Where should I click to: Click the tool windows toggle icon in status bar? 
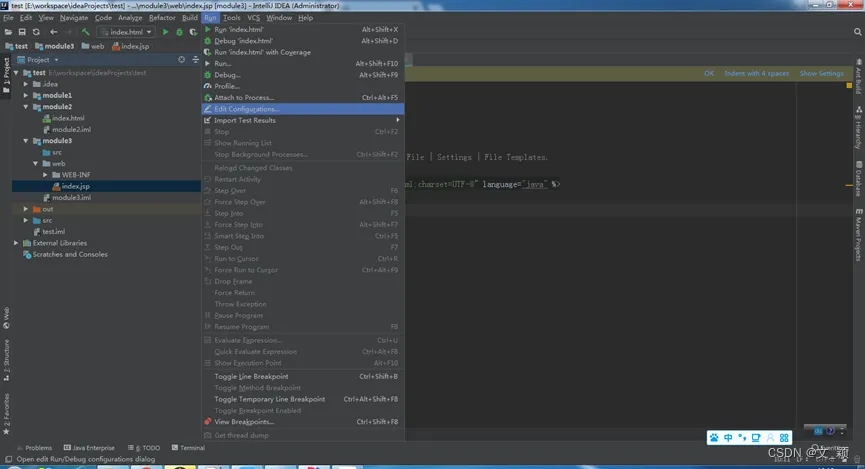pyautogui.click(x=8, y=459)
